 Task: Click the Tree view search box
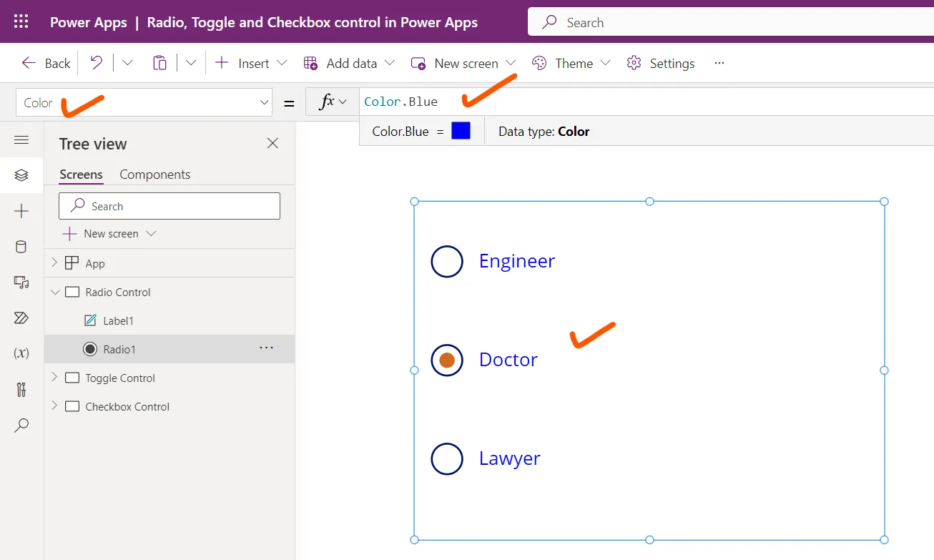pos(169,205)
